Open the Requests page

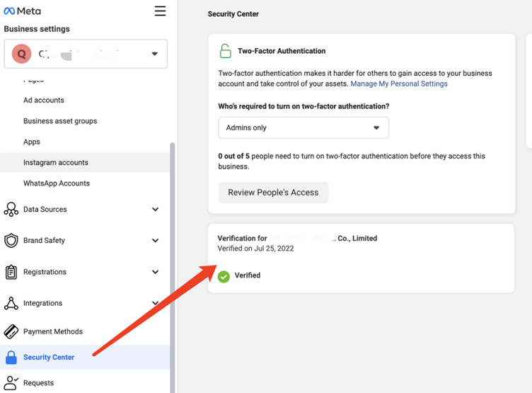(x=38, y=383)
